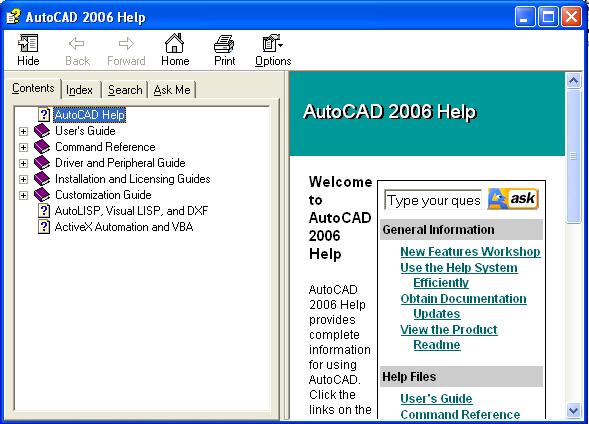Click the Hide toolbar icon
The image size is (589, 424).
pos(28,43)
